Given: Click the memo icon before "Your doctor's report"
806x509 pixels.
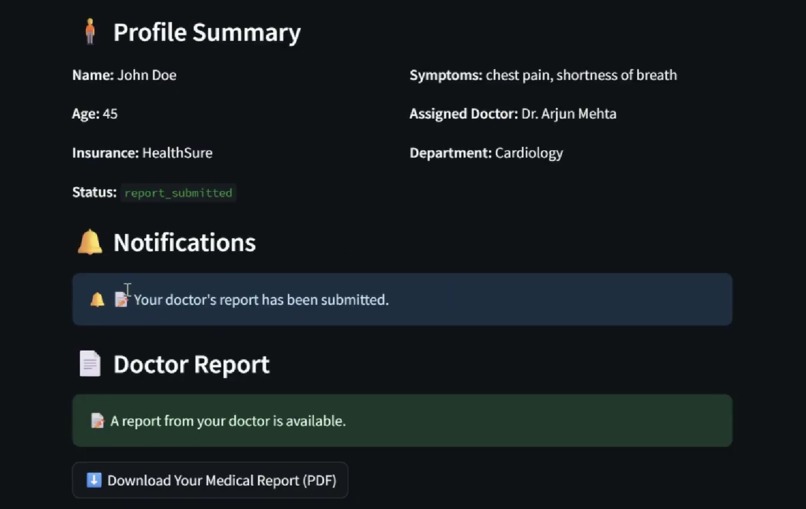Looking at the screenshot, I should click(x=121, y=299).
